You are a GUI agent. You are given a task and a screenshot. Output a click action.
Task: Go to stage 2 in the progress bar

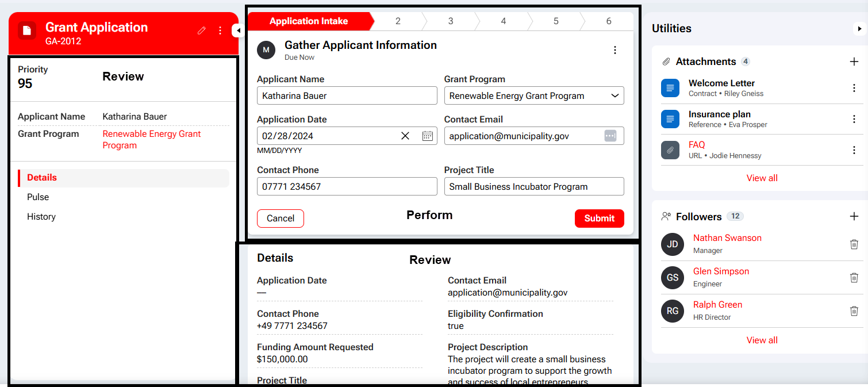pos(398,21)
